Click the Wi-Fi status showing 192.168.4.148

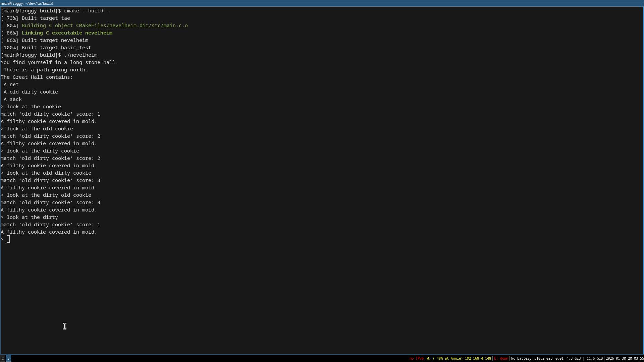(459, 358)
